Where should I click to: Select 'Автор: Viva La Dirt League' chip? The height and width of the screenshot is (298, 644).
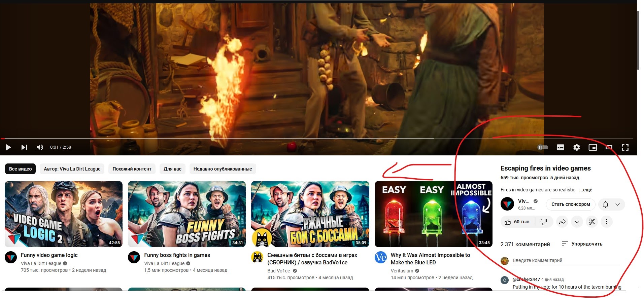tap(72, 169)
